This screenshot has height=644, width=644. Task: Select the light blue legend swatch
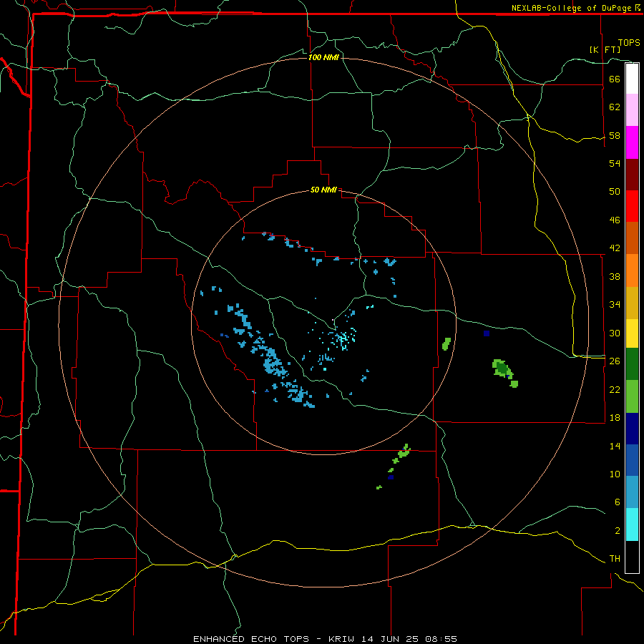[632, 492]
